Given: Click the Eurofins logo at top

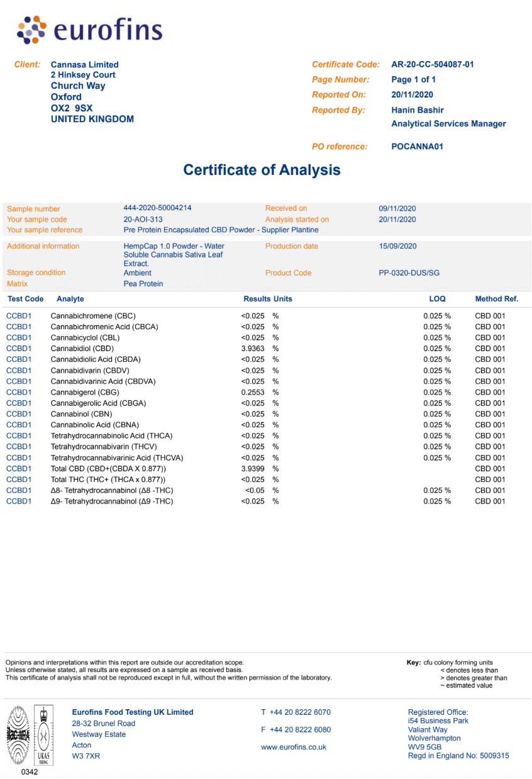Looking at the screenshot, I should 90,30.
